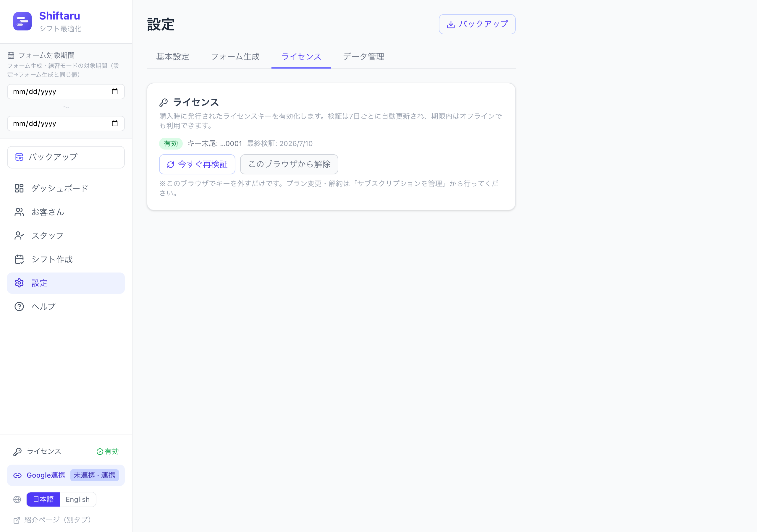The height and width of the screenshot is (532, 757).
Task: Click the globe language icon
Action: (x=17, y=500)
